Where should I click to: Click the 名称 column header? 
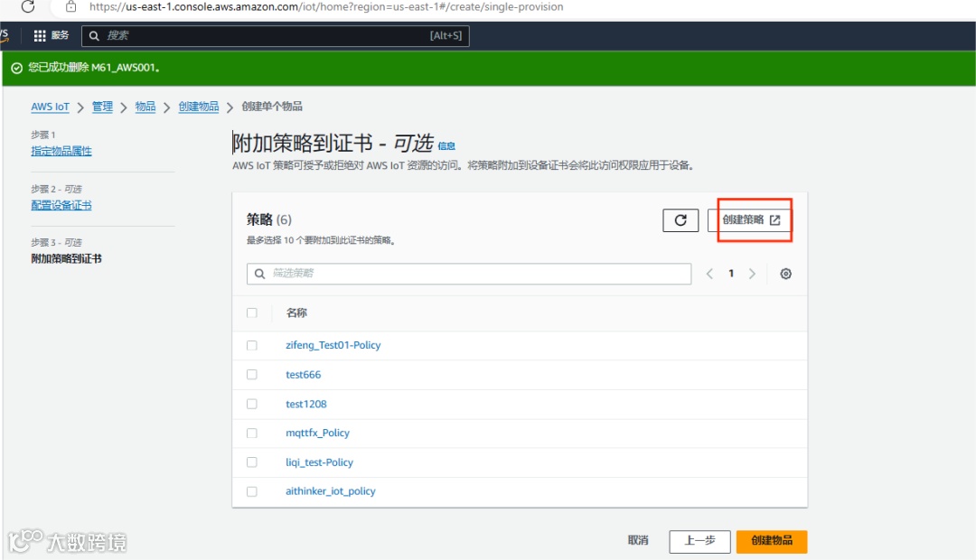(x=296, y=313)
